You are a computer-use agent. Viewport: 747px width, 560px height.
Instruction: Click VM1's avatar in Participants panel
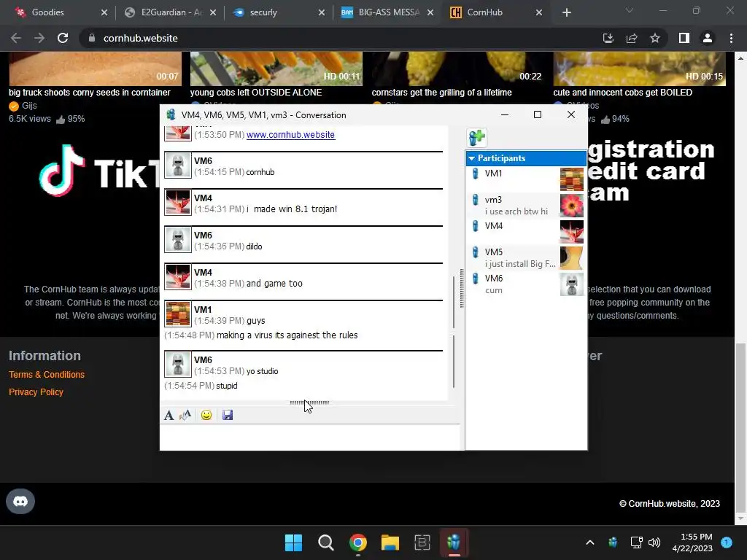[x=572, y=179]
